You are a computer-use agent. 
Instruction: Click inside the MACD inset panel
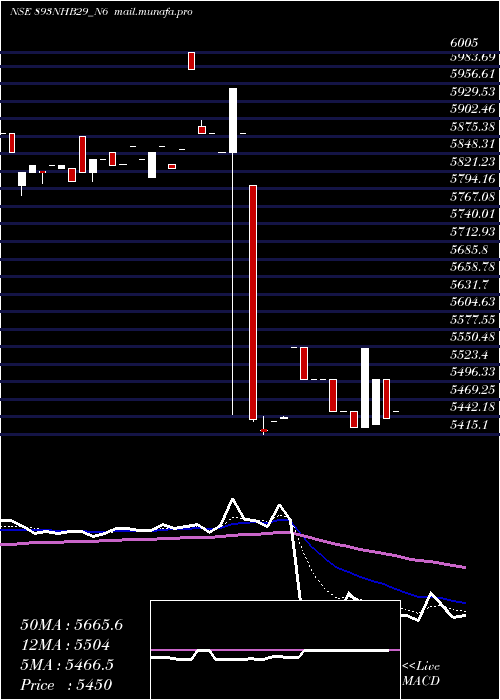pyautogui.click(x=275, y=650)
